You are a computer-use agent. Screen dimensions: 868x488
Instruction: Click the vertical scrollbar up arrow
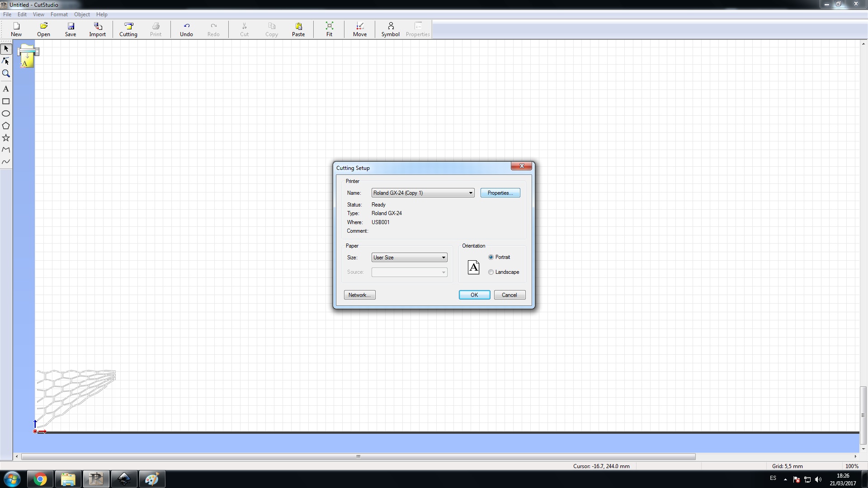coord(863,44)
